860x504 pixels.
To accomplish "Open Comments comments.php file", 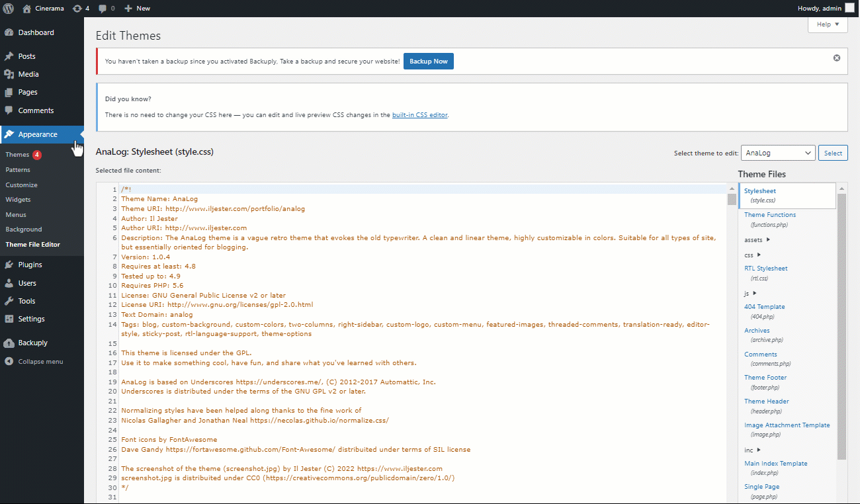I will point(767,358).
